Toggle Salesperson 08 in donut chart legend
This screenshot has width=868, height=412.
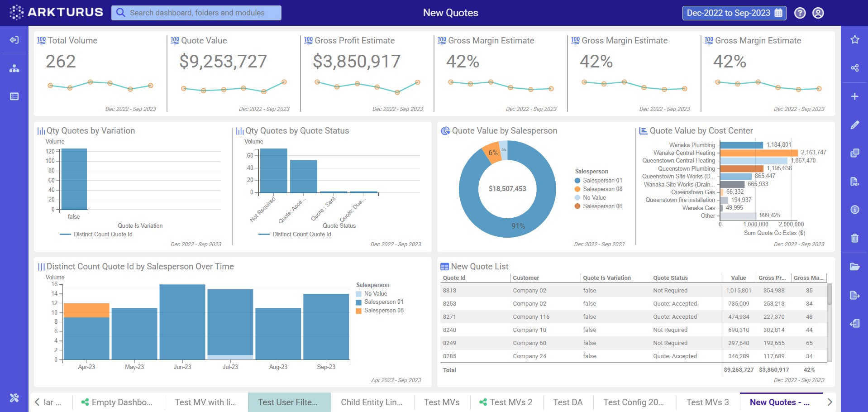tap(598, 189)
